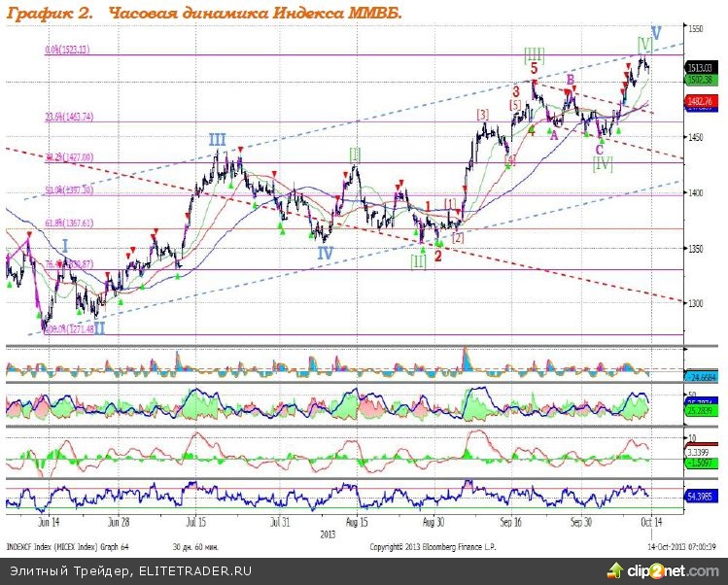The width and height of the screenshot is (728, 585).
Task: Click the 1400 price axis label
Action: [x=697, y=192]
